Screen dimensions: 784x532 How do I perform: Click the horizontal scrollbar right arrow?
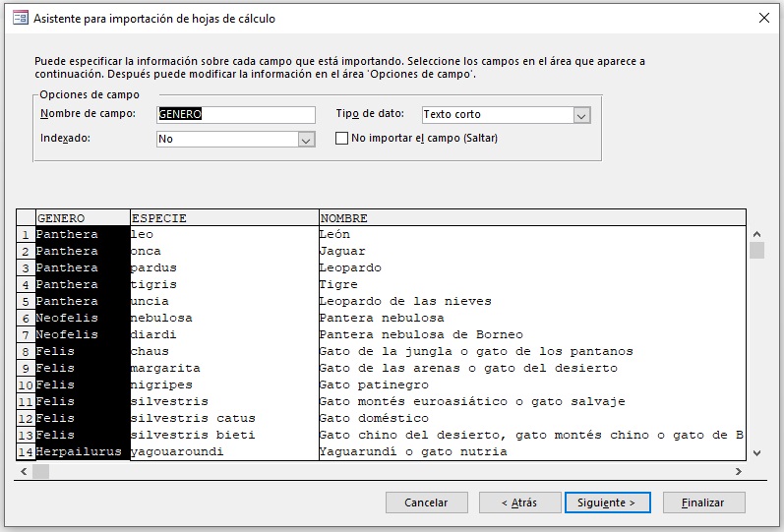(x=739, y=471)
